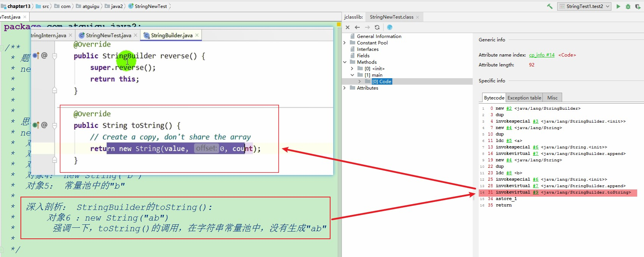Image resolution: width=644 pixels, height=257 pixels.
Task: Follow the cp_info #14 link
Action: pos(542,55)
